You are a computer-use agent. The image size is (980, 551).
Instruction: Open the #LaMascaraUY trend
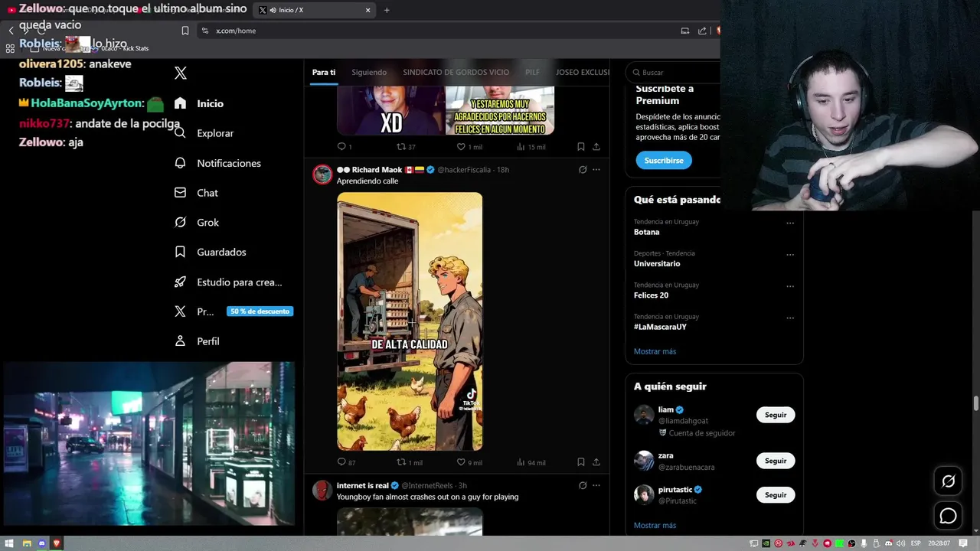[660, 327]
